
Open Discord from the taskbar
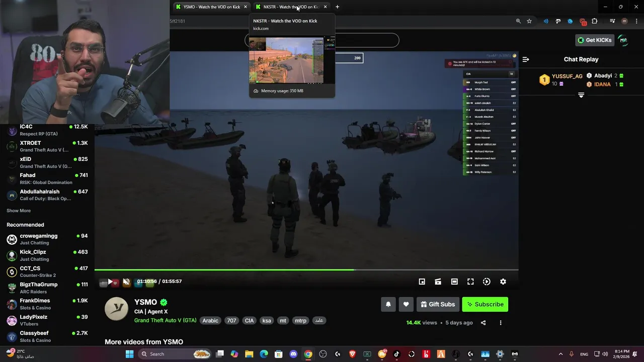(293, 354)
